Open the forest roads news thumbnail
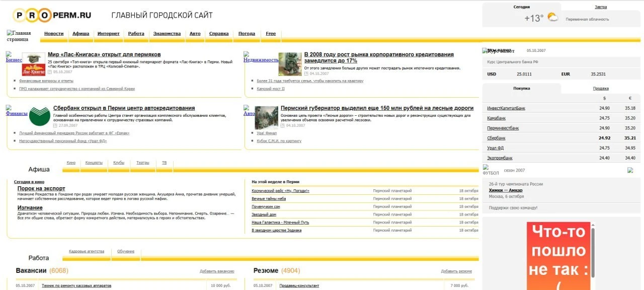The image size is (644, 290). [266, 117]
